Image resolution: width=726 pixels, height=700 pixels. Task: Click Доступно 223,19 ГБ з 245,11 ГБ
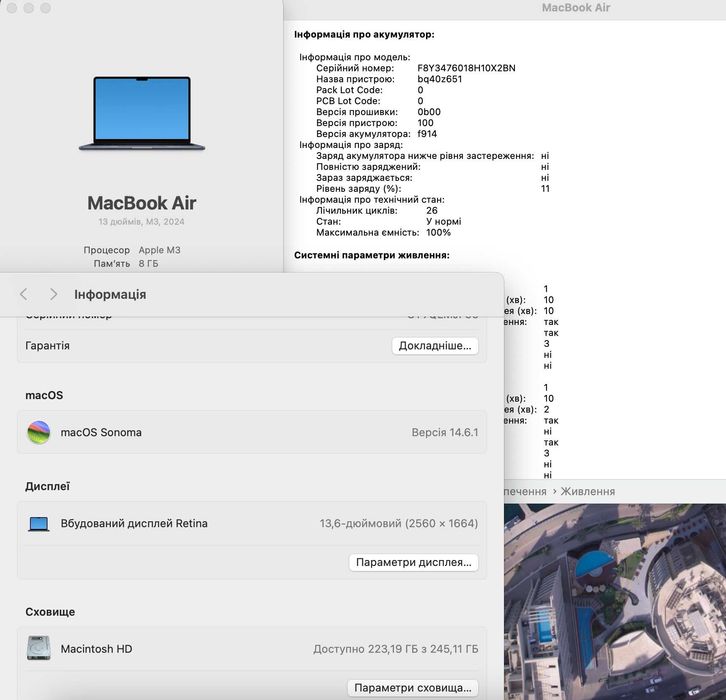[395, 649]
